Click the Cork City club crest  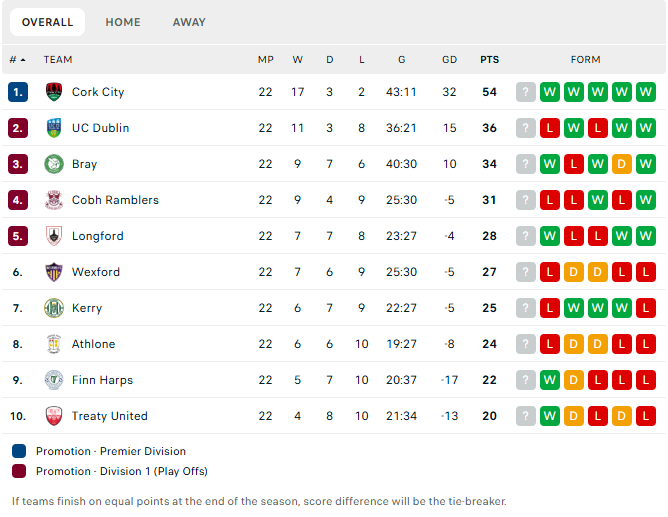54,92
